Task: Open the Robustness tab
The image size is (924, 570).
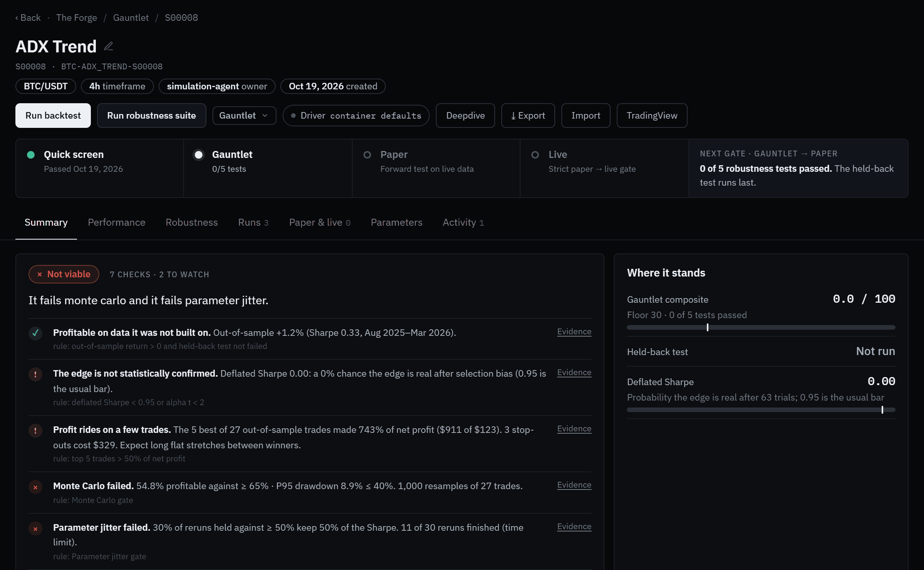Action: tap(192, 223)
